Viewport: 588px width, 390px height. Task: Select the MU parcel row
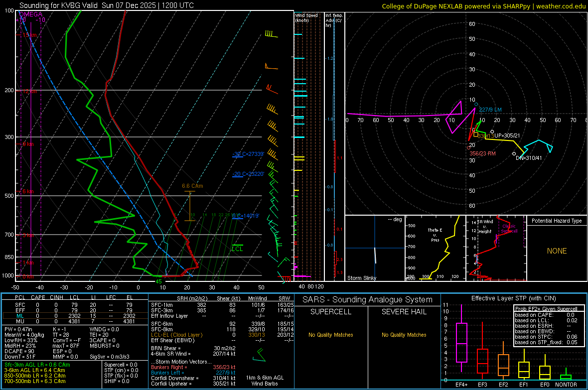coord(75,321)
